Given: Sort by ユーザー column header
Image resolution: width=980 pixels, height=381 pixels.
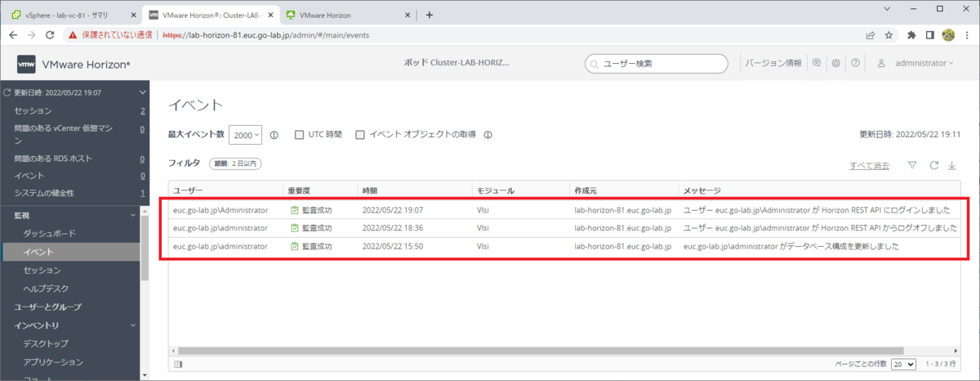Looking at the screenshot, I should point(188,190).
